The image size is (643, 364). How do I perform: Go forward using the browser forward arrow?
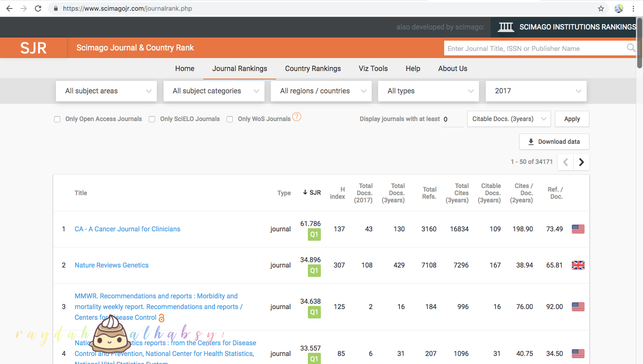click(x=24, y=8)
